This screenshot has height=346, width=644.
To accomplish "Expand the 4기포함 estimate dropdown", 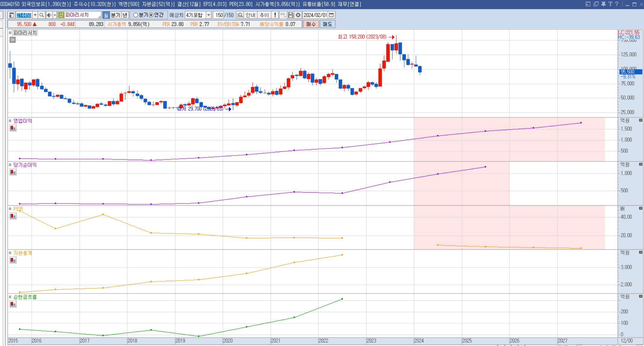I will pos(208,15).
